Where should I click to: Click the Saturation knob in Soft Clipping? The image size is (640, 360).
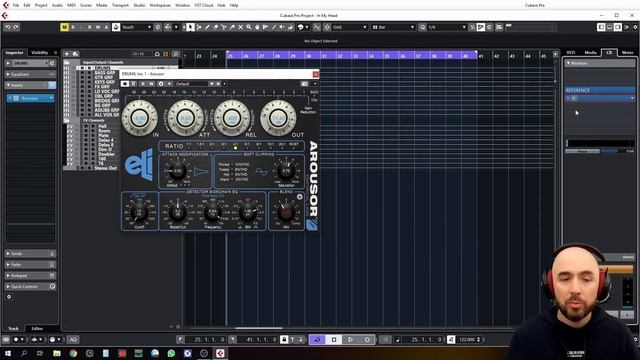pyautogui.click(x=286, y=171)
